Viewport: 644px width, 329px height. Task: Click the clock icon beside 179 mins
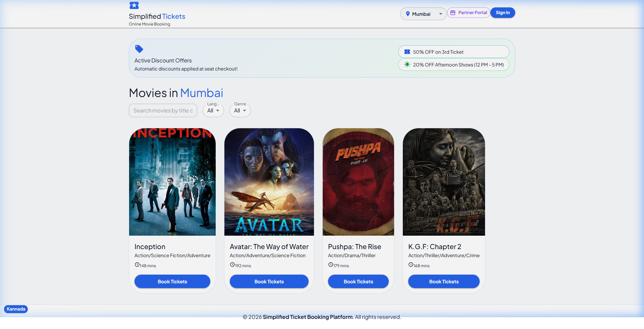330,265
